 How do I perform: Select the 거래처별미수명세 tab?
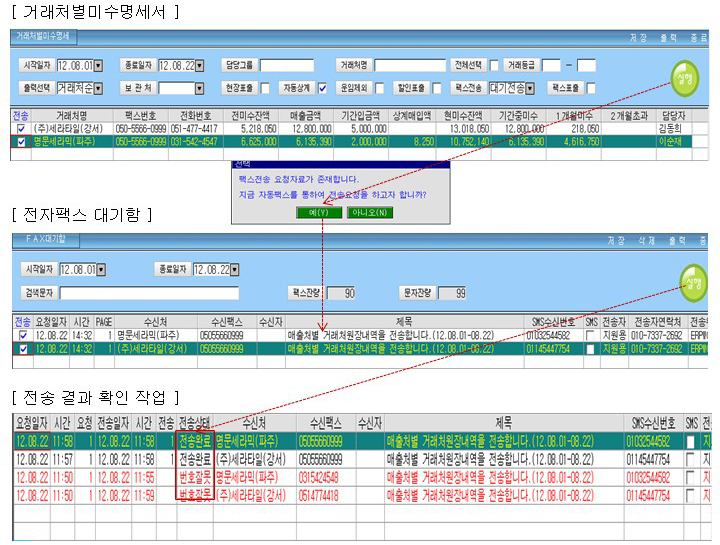43,36
